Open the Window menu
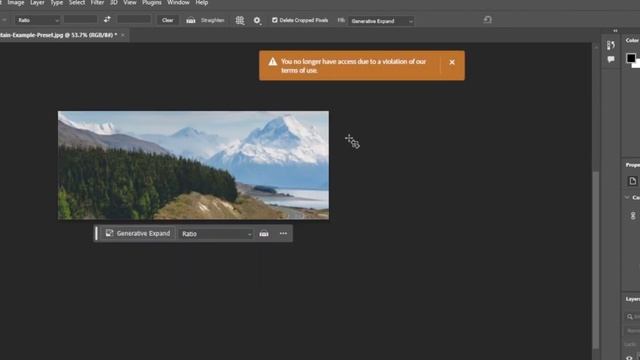Screen dimensions: 640x360 pos(178,2)
